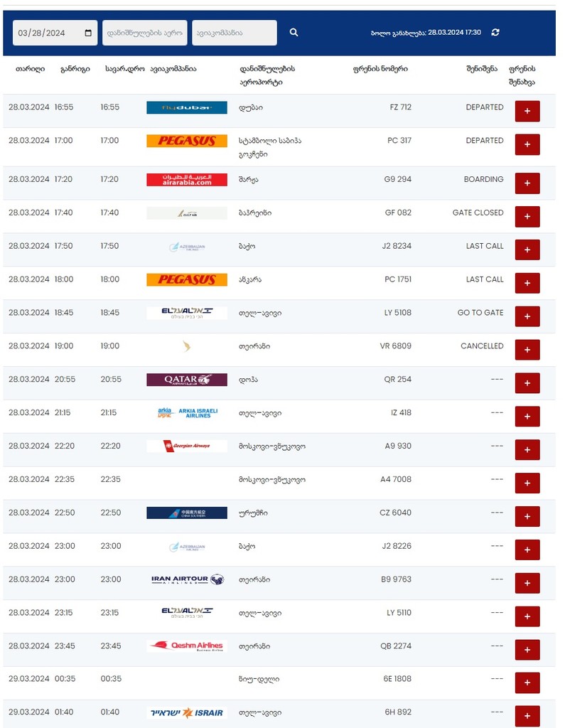Refresh the flight board with reload icon

495,33
